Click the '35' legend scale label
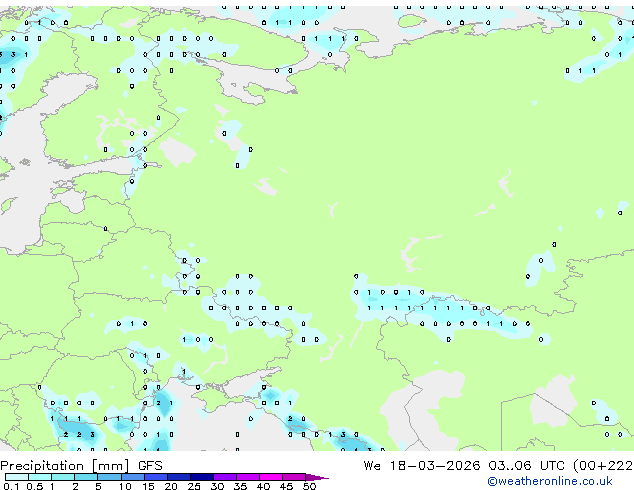The width and height of the screenshot is (634, 490). [240, 486]
